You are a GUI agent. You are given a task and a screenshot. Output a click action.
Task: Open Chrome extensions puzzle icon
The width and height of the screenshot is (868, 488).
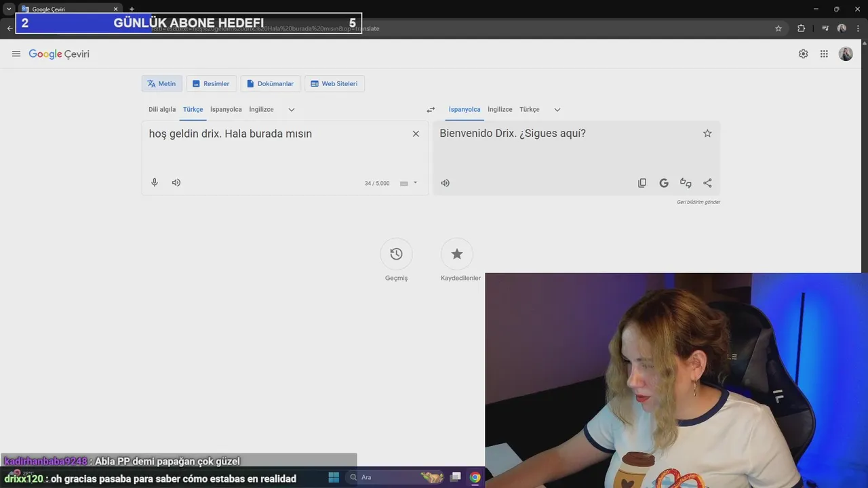coord(801,28)
